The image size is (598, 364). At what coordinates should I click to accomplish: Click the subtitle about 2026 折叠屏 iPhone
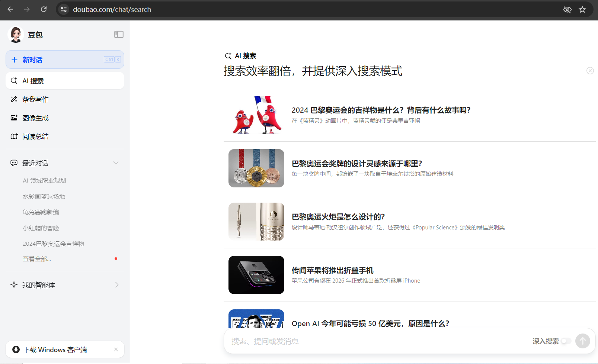[x=356, y=280]
